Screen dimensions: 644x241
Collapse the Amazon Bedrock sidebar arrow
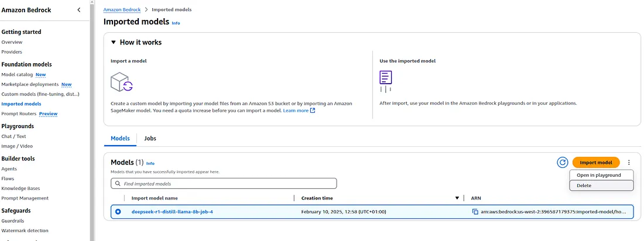coord(79,10)
